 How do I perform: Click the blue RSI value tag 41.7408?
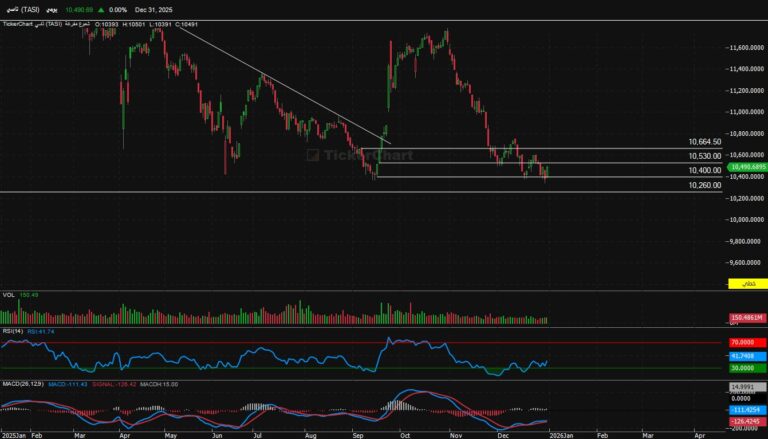pyautogui.click(x=746, y=355)
